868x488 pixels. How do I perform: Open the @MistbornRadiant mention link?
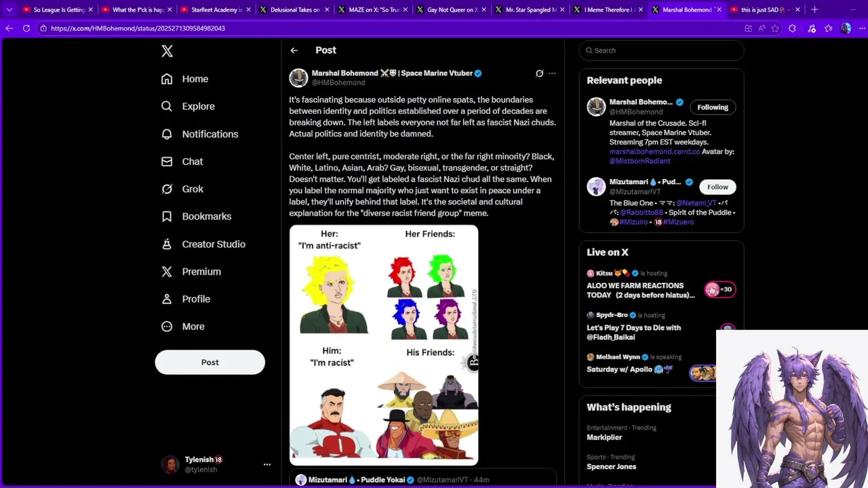(x=639, y=161)
